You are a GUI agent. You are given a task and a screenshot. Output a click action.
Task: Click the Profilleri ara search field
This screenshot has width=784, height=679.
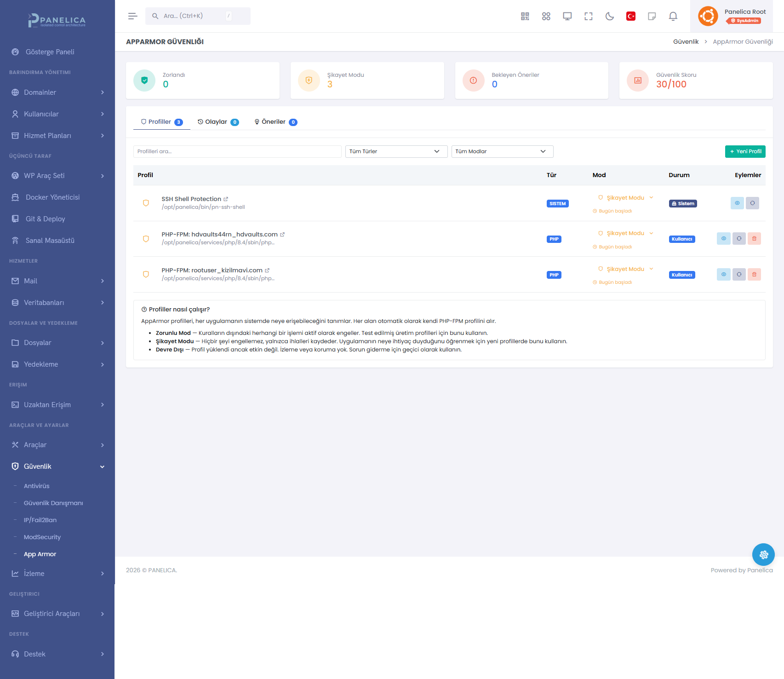(237, 151)
